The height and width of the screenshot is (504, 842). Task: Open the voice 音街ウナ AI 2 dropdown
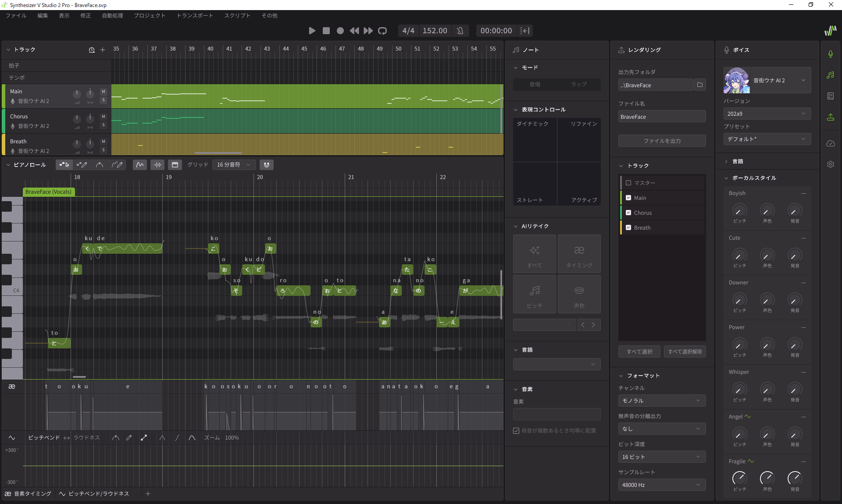[781, 80]
